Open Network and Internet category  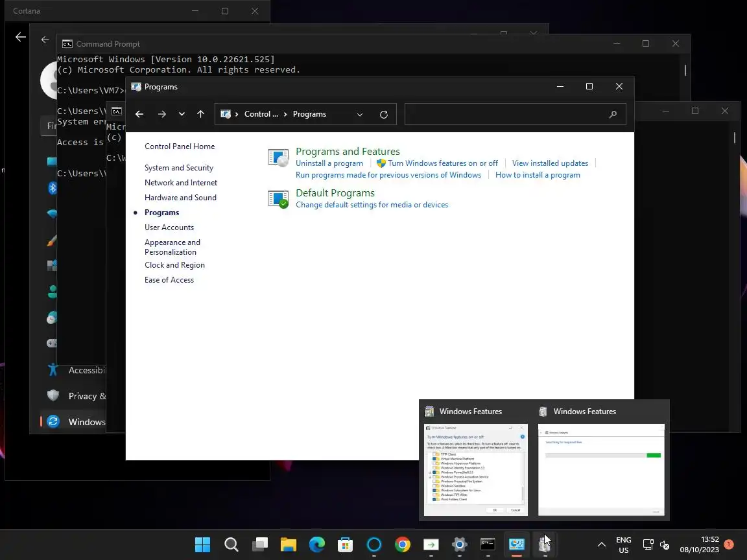coord(181,183)
